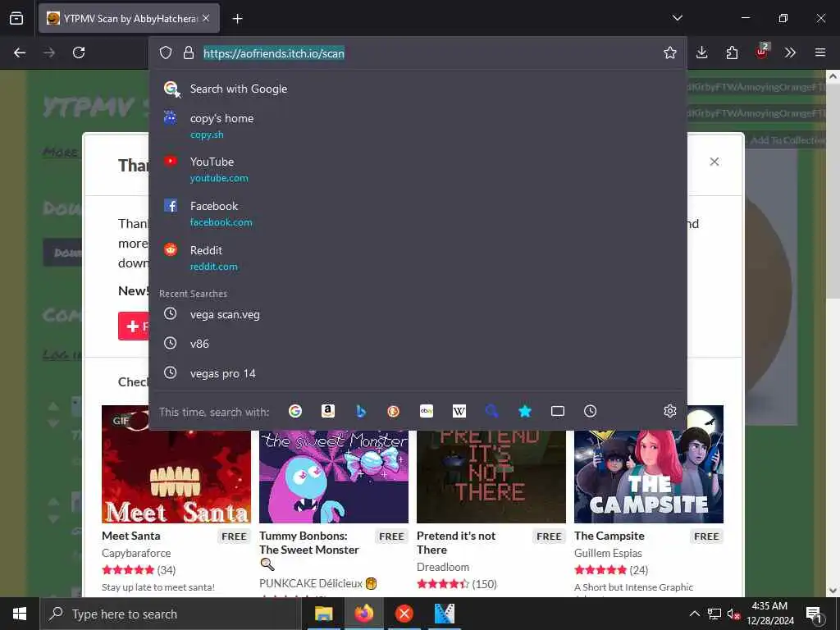Choose Search with Google suggestion
840x630 pixels.
(x=418, y=89)
